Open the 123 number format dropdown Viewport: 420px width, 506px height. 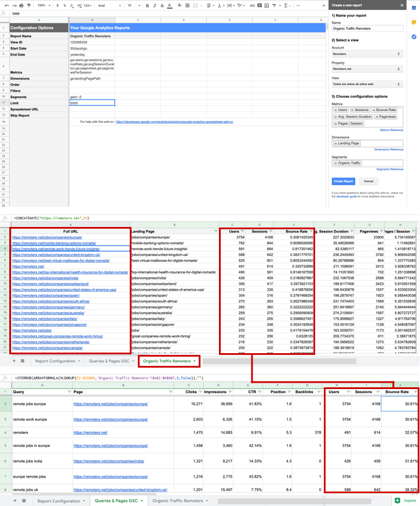pos(87,5)
